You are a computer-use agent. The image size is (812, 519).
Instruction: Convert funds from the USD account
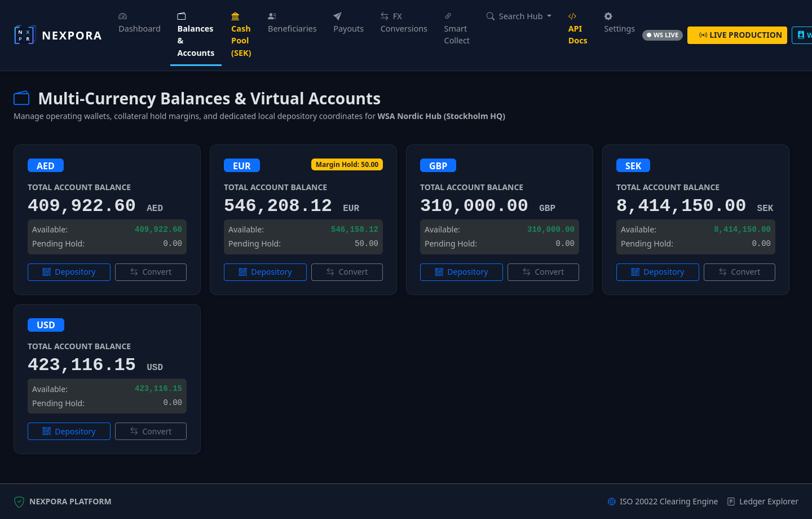pyautogui.click(x=151, y=432)
